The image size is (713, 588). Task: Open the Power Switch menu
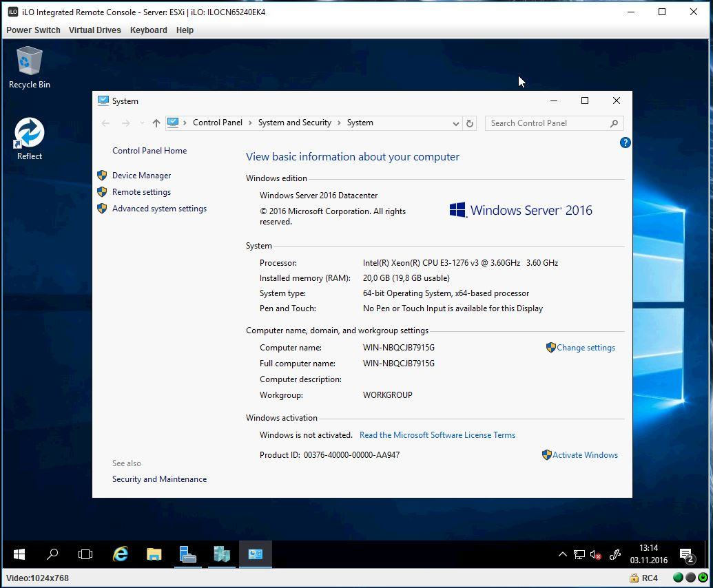(33, 30)
